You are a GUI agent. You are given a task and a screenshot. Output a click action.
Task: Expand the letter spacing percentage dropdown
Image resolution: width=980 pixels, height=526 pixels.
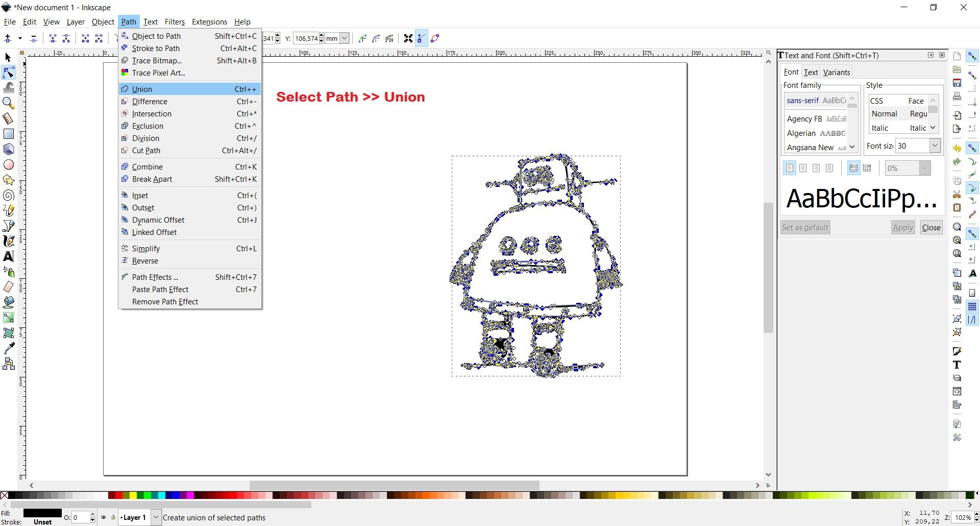coord(924,168)
